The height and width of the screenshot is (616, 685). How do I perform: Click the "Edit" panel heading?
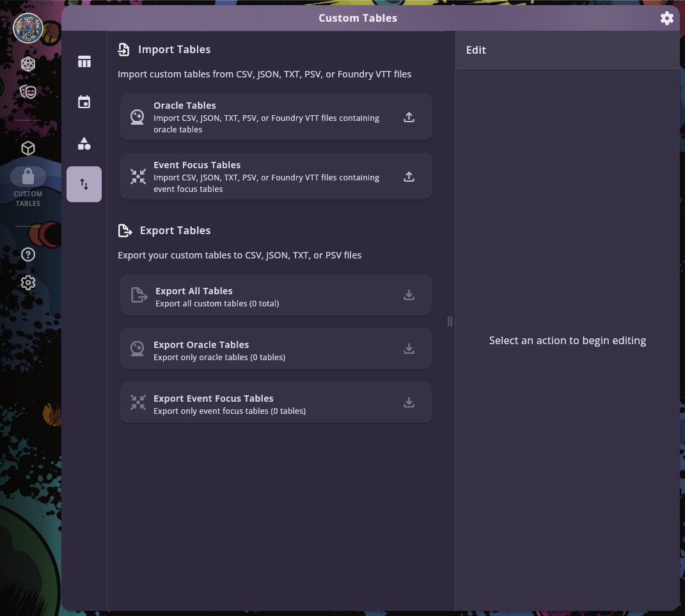(x=476, y=51)
